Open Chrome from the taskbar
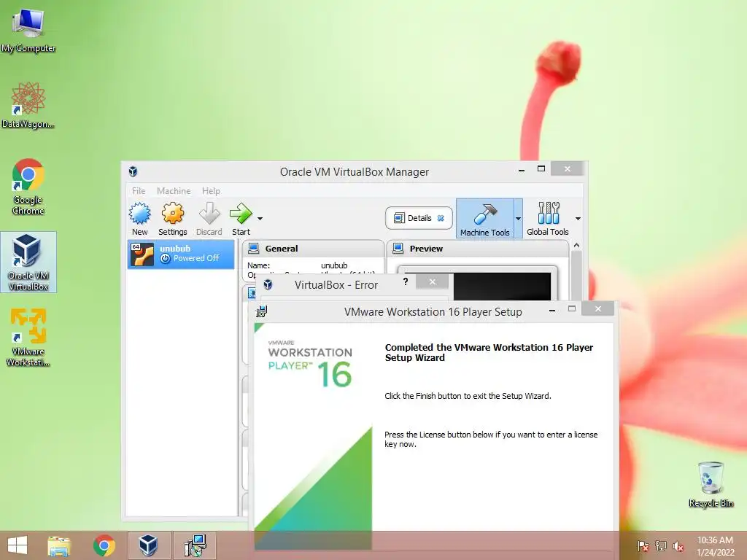747x560 pixels. (104, 545)
